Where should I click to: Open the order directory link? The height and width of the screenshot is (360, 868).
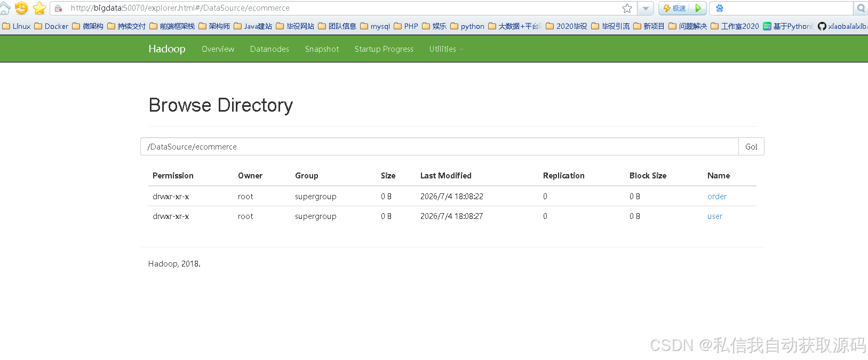coord(717,197)
